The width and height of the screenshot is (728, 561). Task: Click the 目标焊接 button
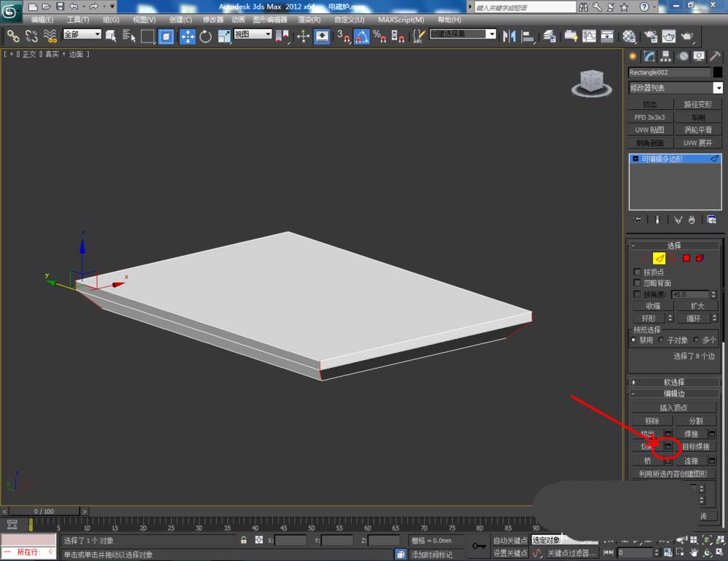coord(695,447)
